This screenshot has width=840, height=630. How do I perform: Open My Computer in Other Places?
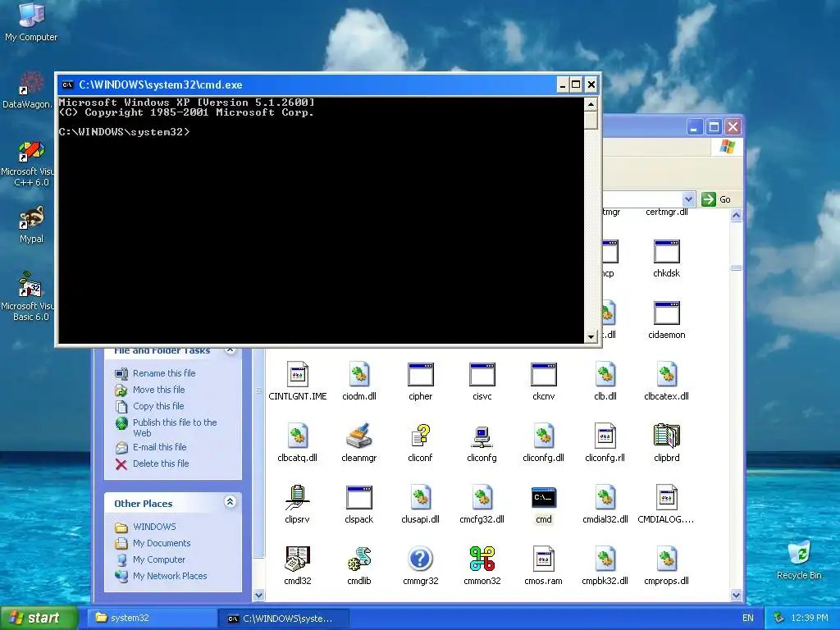(x=159, y=559)
